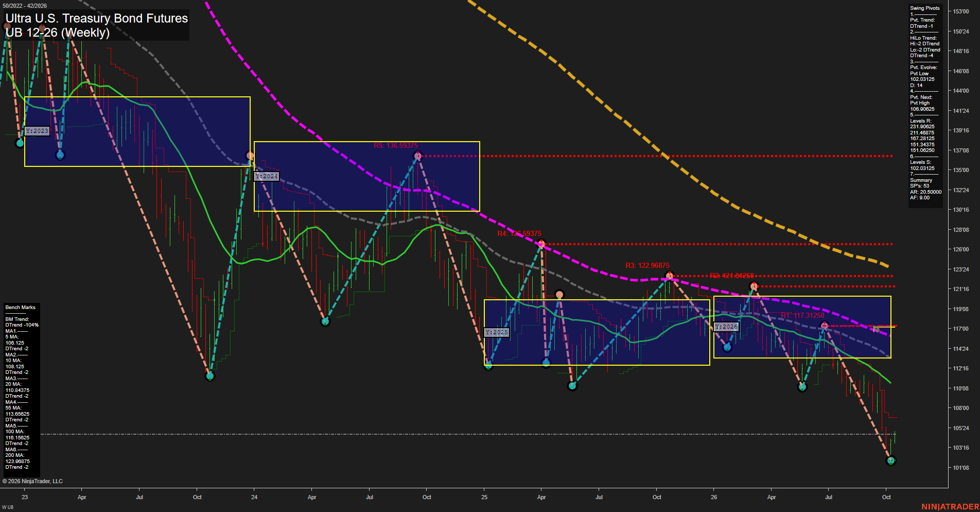Click the 50/2022 - 42/2026 date range text
Screen dimensions: 980x512
24,6
